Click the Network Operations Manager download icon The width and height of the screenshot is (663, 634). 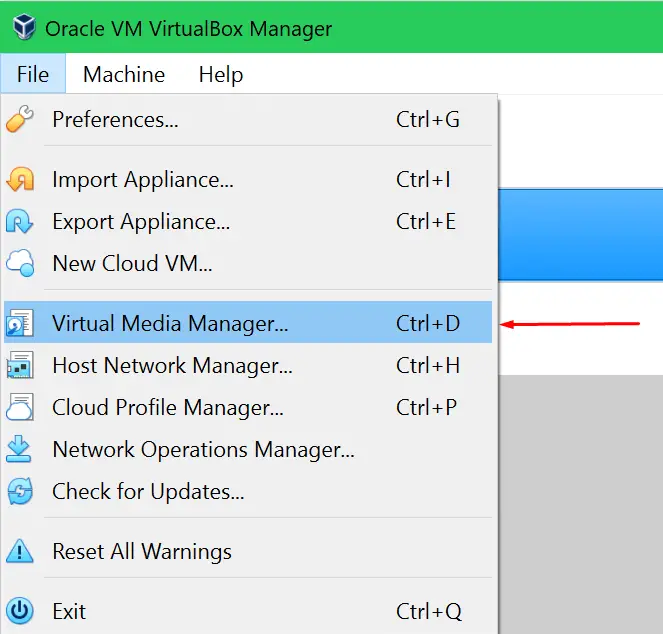[19, 449]
